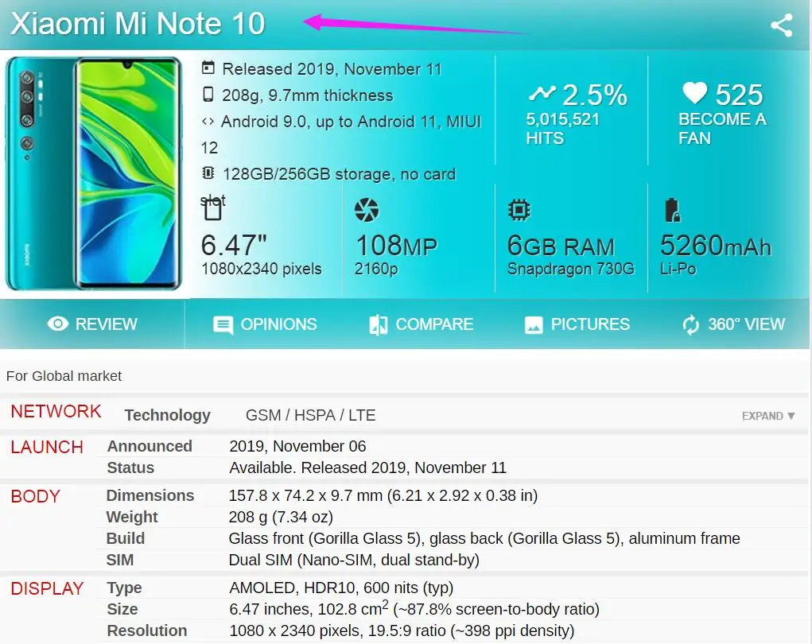Click the display Type spec label
Viewport: 812px width, 644px height.
(x=124, y=588)
